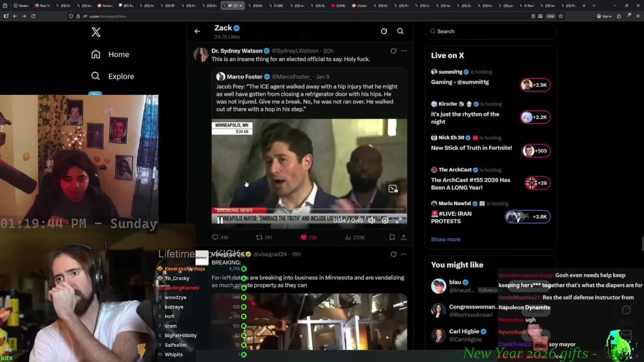Image resolution: width=644 pixels, height=362 pixels.
Task: Click the +3.8K listeners badge
Action: [527, 217]
